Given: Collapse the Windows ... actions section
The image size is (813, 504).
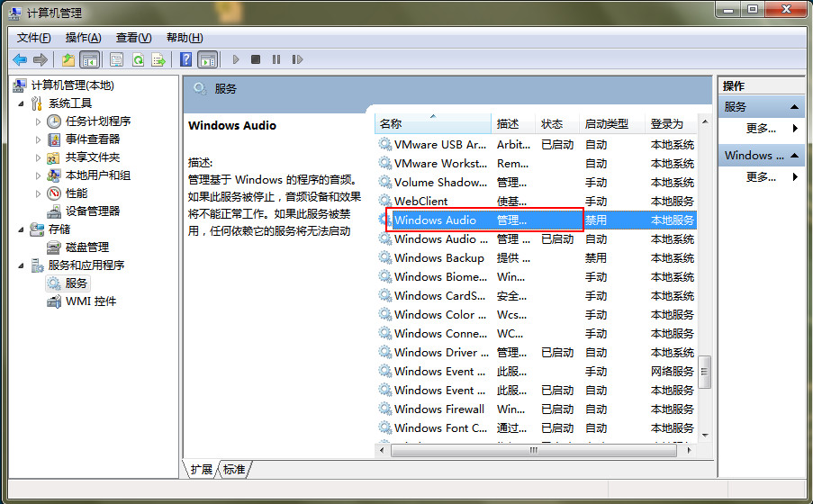Looking at the screenshot, I should click(794, 156).
